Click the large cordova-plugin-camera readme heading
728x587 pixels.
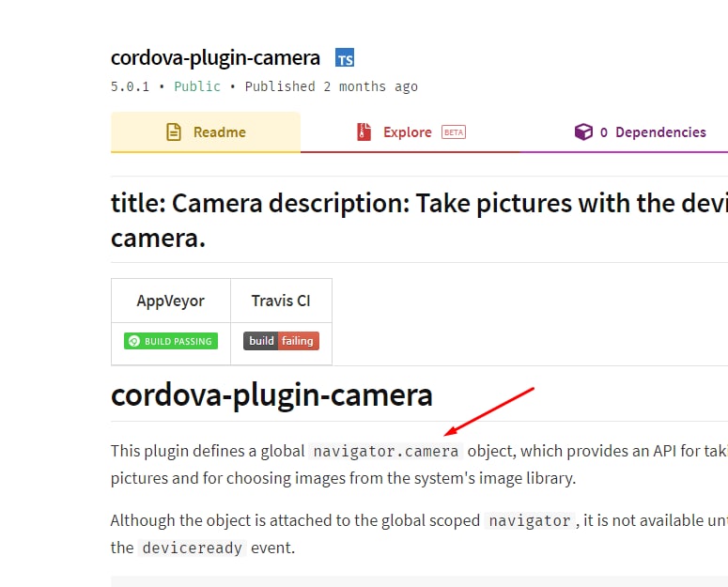tap(271, 394)
